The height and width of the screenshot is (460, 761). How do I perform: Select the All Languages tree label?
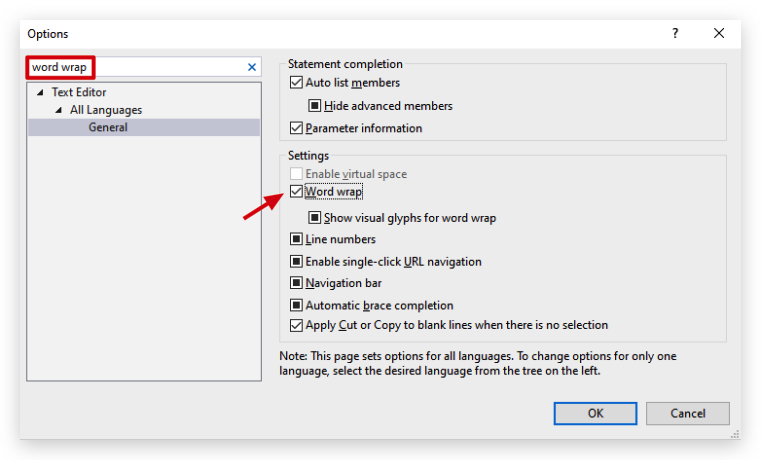click(106, 110)
